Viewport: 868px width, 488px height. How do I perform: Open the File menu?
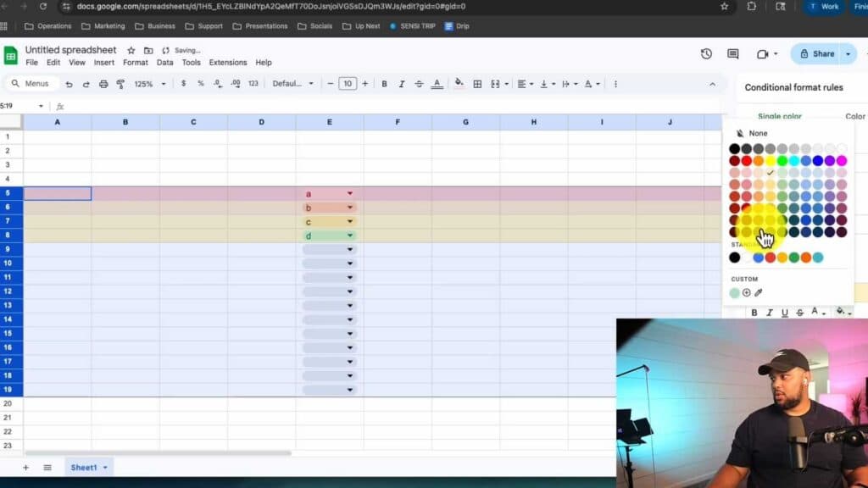pyautogui.click(x=31, y=63)
